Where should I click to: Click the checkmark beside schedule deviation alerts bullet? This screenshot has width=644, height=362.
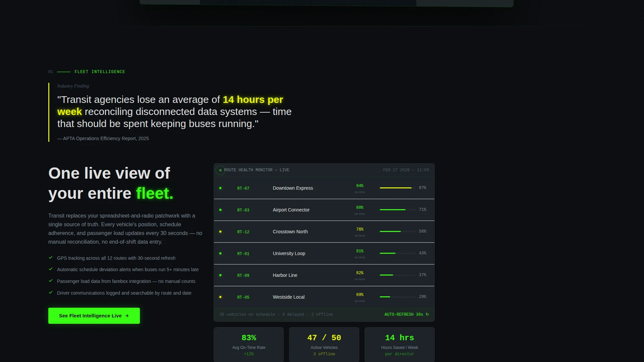[x=51, y=269]
